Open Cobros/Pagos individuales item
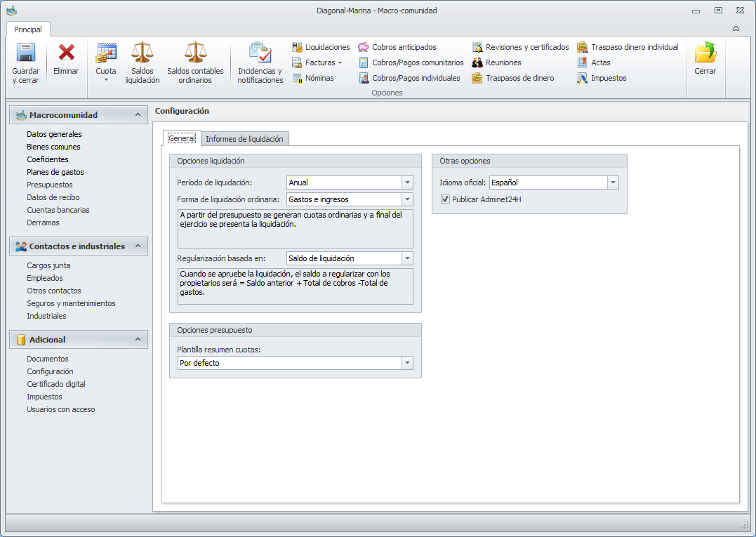The width and height of the screenshot is (756, 537). pyautogui.click(x=409, y=78)
